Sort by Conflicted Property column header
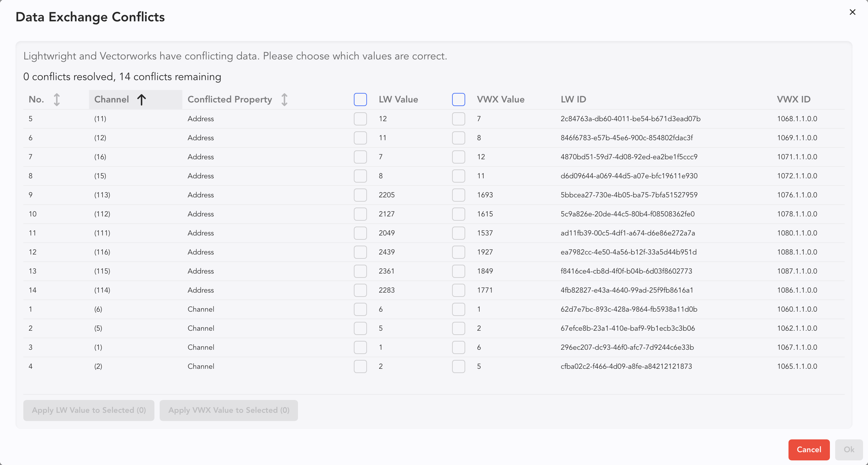Image resolution: width=868 pixels, height=465 pixels. click(229, 99)
